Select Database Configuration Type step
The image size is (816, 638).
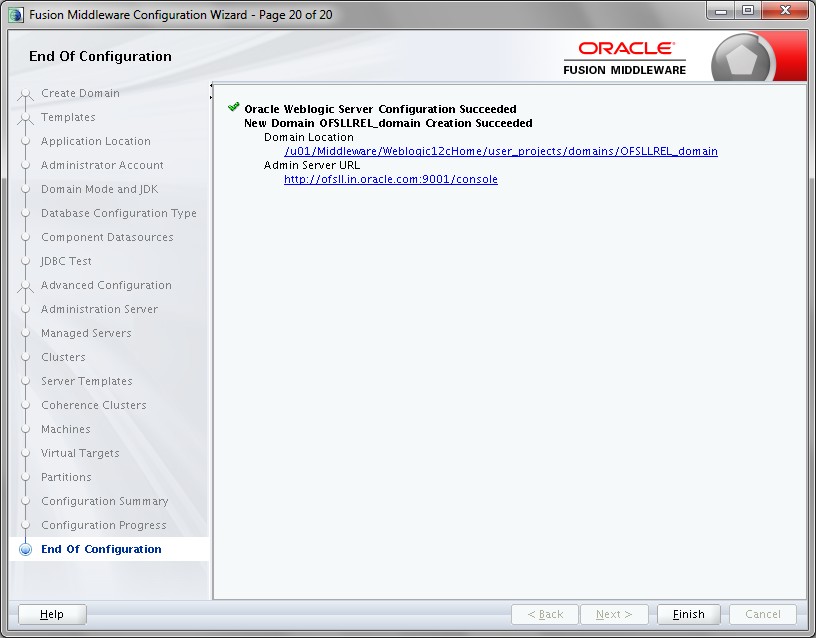pyautogui.click(x=119, y=213)
